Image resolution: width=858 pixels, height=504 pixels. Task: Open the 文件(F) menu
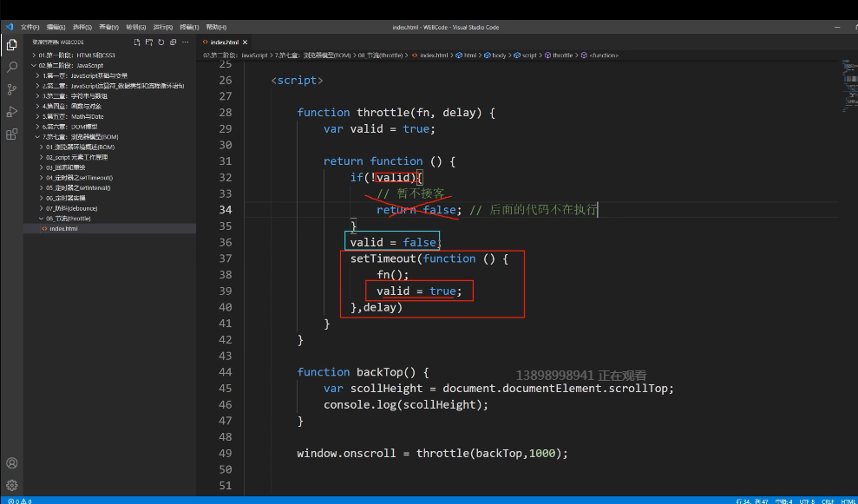point(29,27)
